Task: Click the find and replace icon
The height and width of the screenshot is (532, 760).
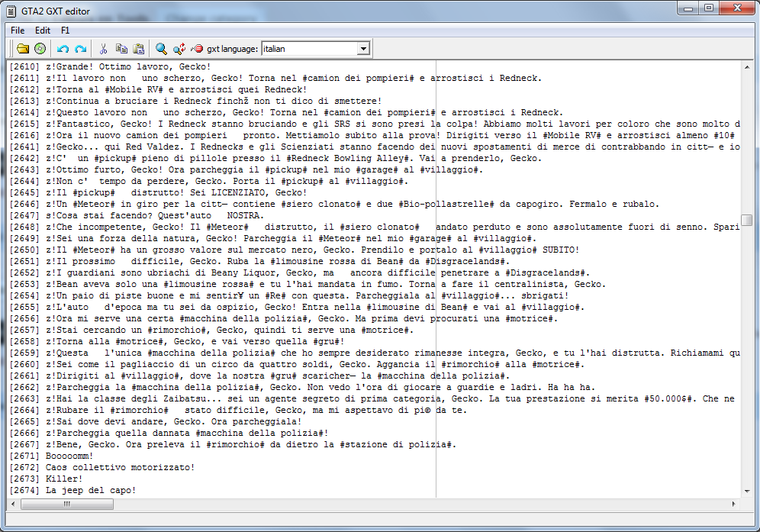Action: click(x=179, y=49)
